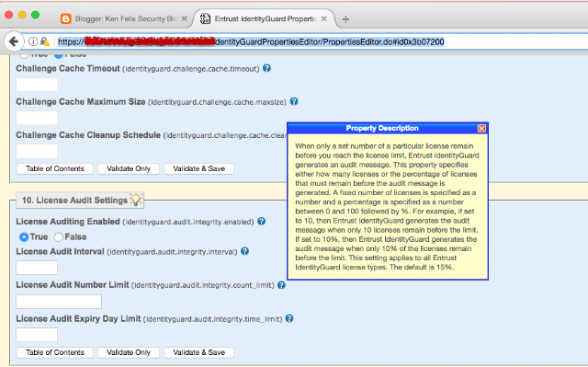
Task: Click the insecure lock warning icon
Action: [x=45, y=41]
